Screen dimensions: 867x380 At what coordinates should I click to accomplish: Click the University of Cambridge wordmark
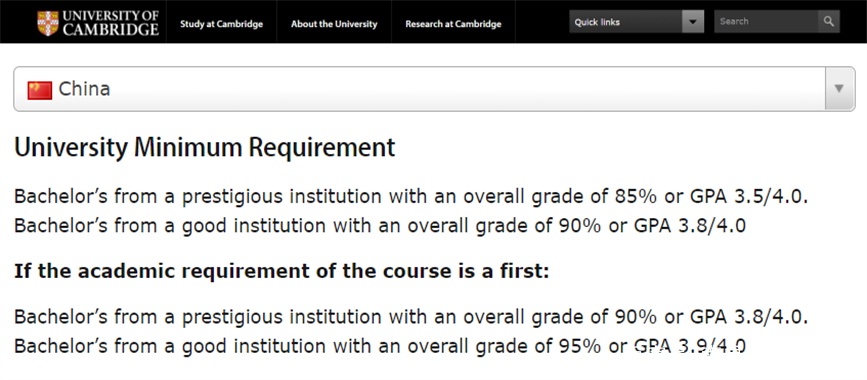pos(111,23)
